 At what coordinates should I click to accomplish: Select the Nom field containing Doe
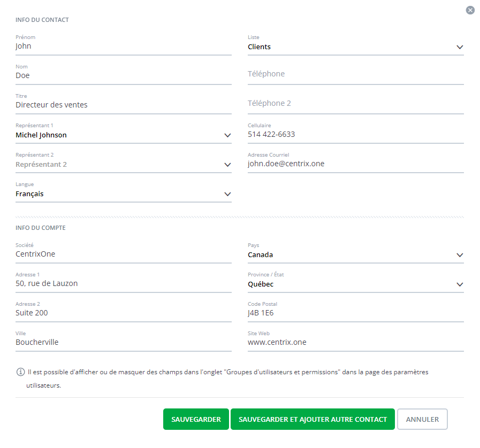(x=123, y=76)
